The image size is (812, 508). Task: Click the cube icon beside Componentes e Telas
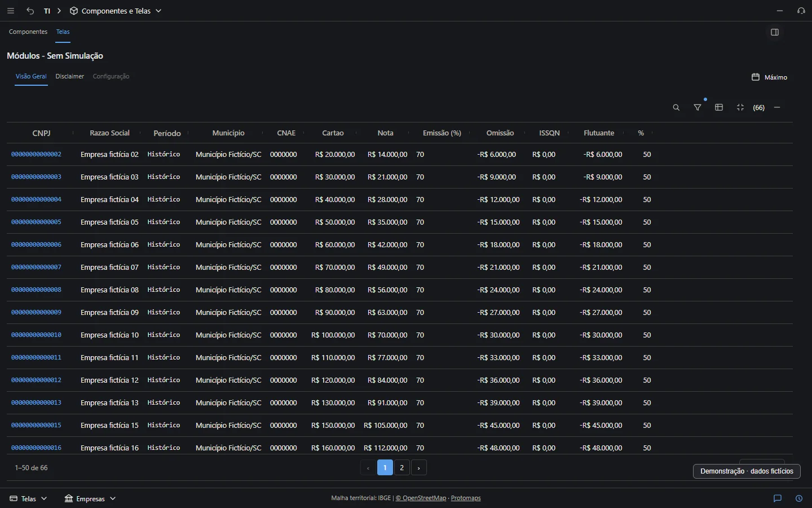(74, 11)
